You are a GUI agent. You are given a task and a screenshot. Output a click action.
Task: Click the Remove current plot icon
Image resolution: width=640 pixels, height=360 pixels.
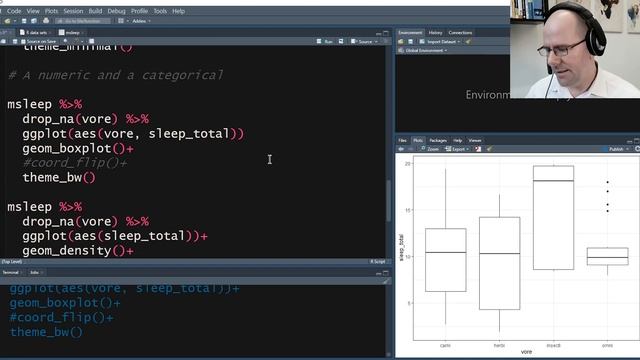[x=478, y=149]
